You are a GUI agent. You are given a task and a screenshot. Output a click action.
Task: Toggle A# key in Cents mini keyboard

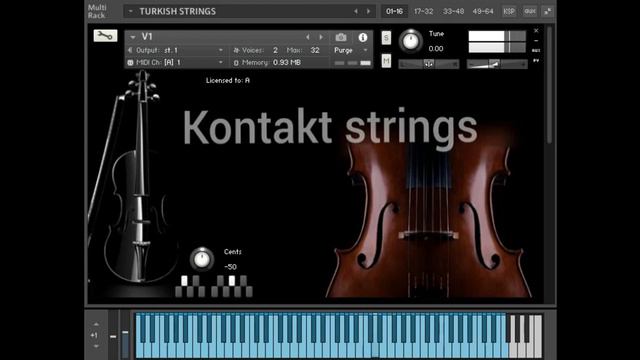(x=243, y=280)
